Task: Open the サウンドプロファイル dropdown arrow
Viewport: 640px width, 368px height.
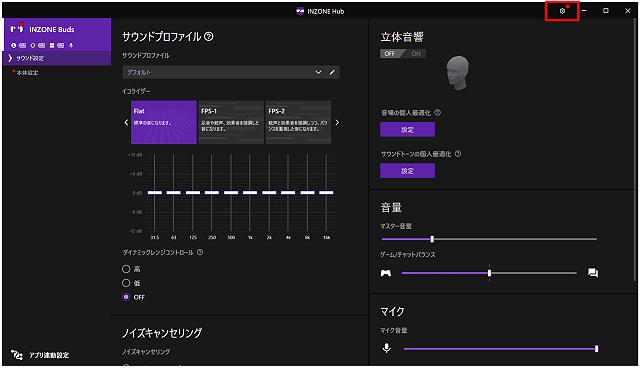Action: (x=318, y=72)
